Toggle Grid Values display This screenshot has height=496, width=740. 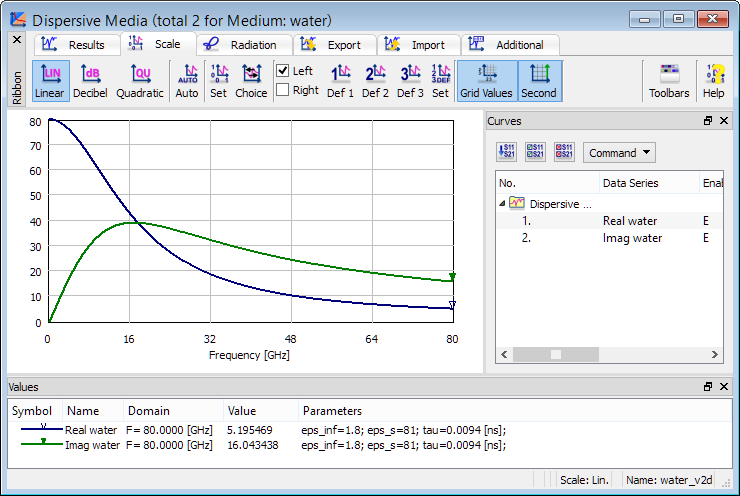pos(486,81)
